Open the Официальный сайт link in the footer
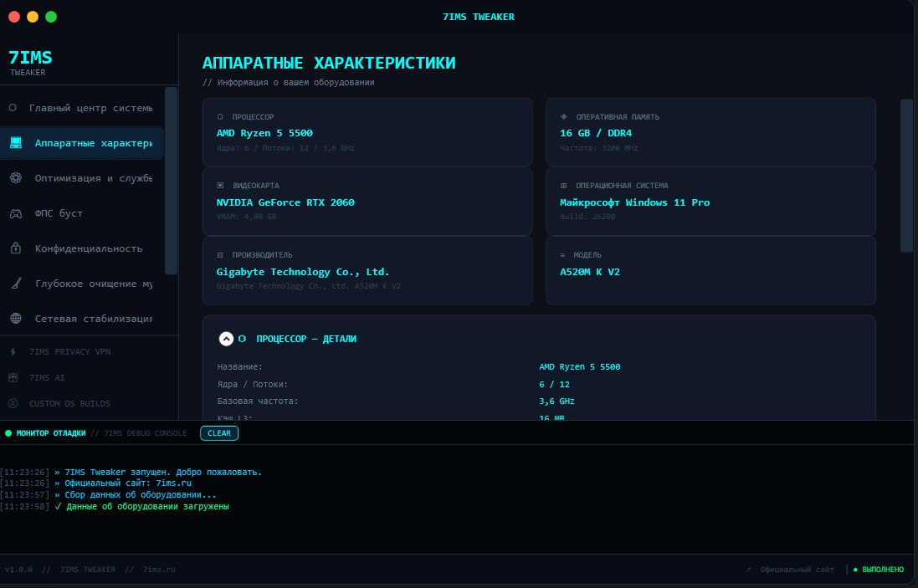The width and height of the screenshot is (918, 588). 797,570
